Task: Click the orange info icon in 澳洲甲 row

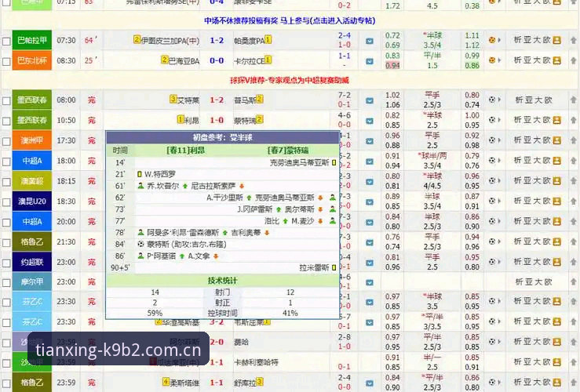Action: pyautogui.click(x=556, y=140)
